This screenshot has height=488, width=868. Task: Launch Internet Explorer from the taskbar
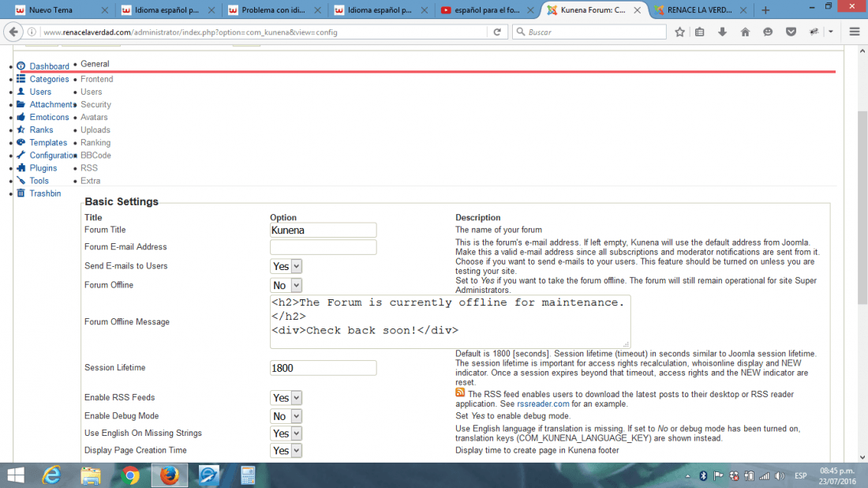(51, 475)
